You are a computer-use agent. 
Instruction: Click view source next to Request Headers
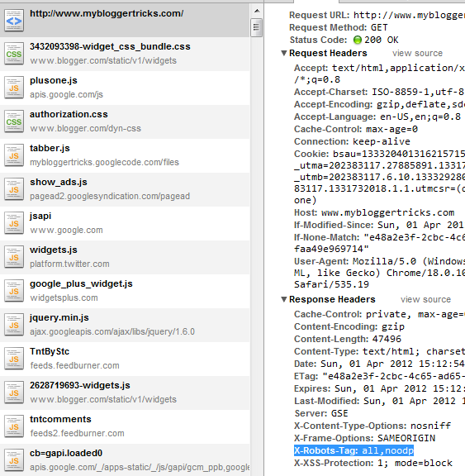click(x=417, y=53)
